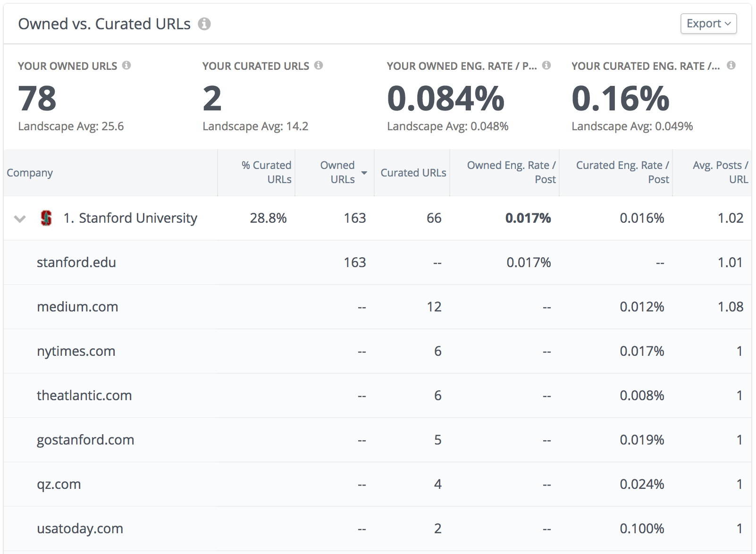Click the gostanford.com row label

pyautogui.click(x=85, y=440)
